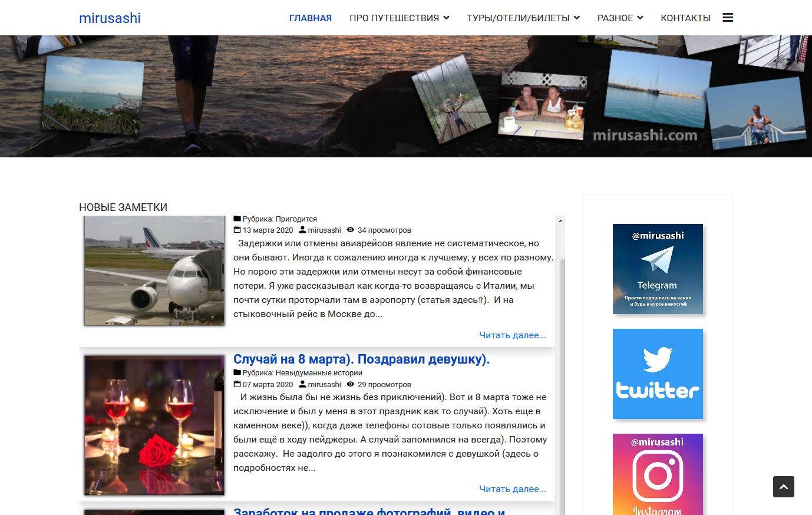Open the airplane article thumbnail

coord(154,270)
